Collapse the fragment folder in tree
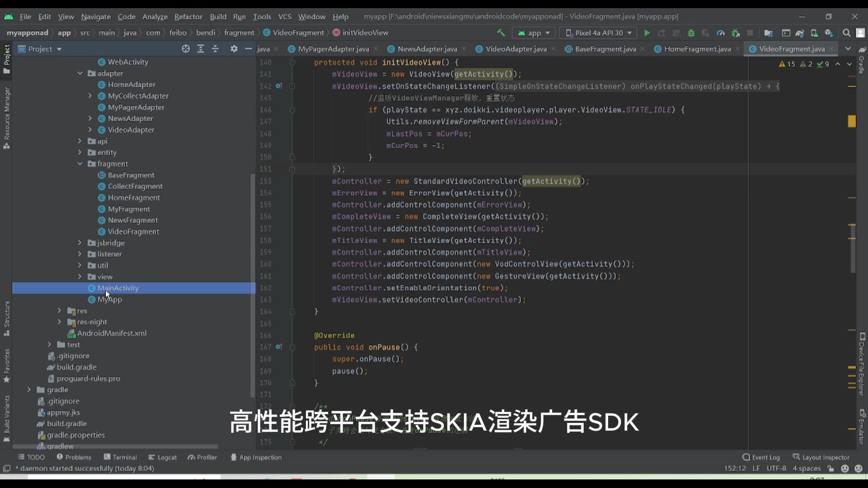The height and width of the screenshot is (488, 868). coord(80,164)
